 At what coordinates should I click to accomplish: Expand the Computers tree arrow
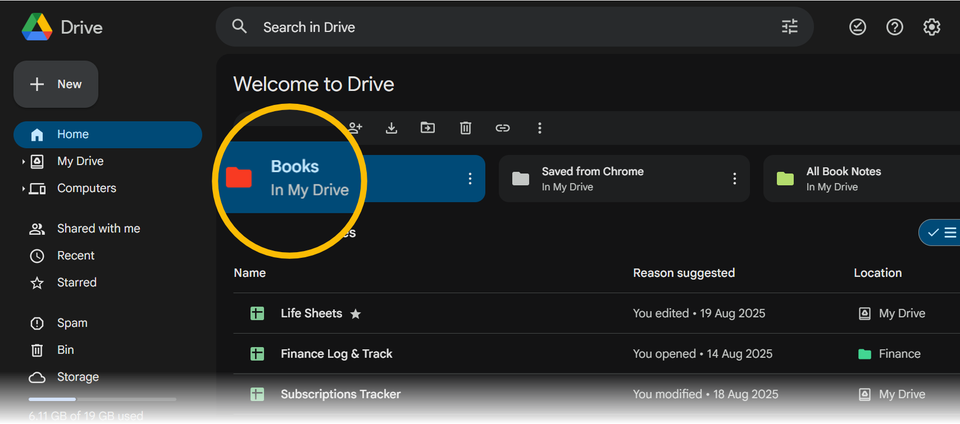[x=23, y=189]
